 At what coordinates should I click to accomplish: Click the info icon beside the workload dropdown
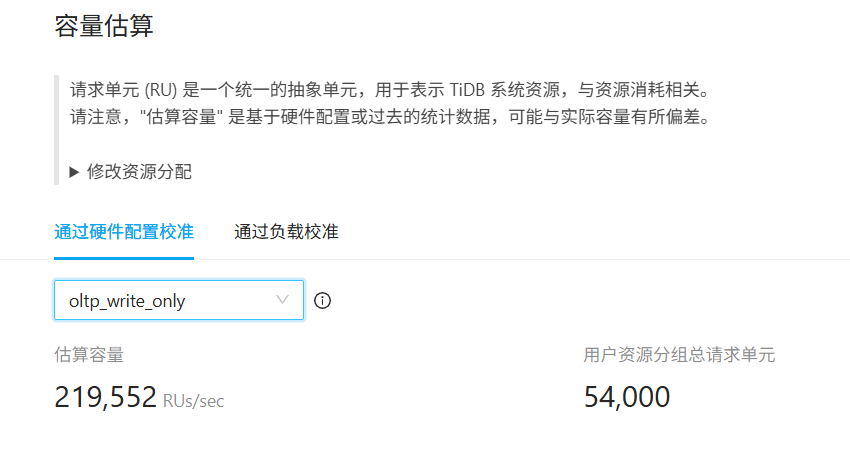(x=322, y=300)
